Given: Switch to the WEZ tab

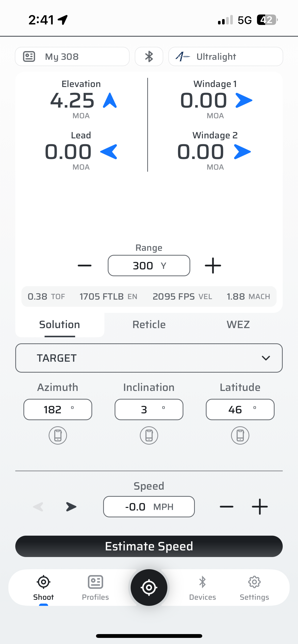Looking at the screenshot, I should (238, 325).
